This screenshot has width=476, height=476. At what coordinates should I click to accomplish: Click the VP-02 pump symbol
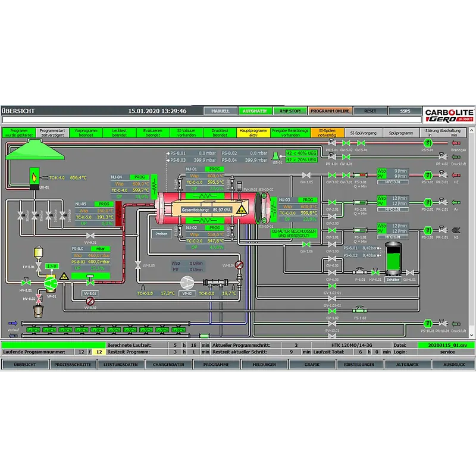tap(187, 283)
